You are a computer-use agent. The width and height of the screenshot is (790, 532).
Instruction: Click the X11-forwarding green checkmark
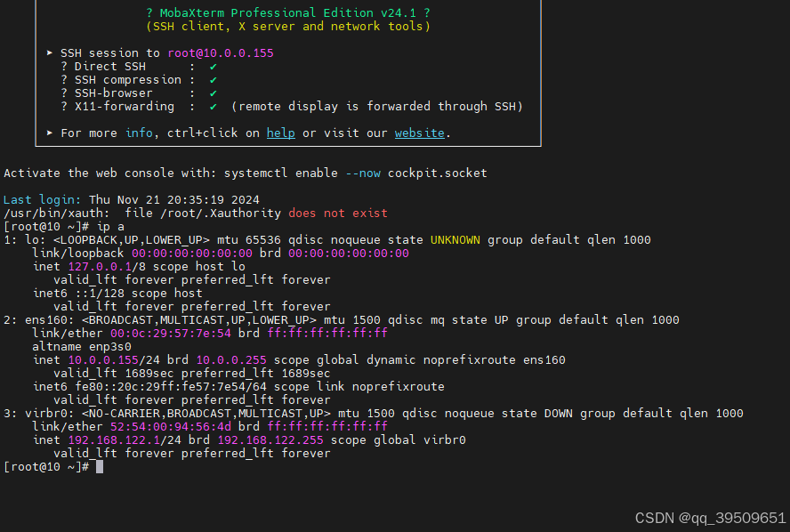(x=214, y=106)
